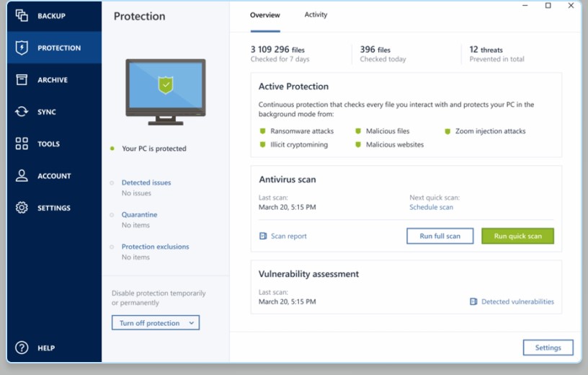Click the Vulnerability assessment 'March 20, 5:15 PM' date
This screenshot has width=588, height=375.
tap(288, 301)
